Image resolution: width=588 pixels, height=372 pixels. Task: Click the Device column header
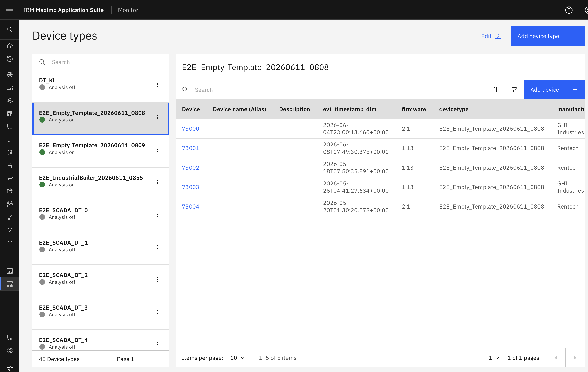point(191,109)
